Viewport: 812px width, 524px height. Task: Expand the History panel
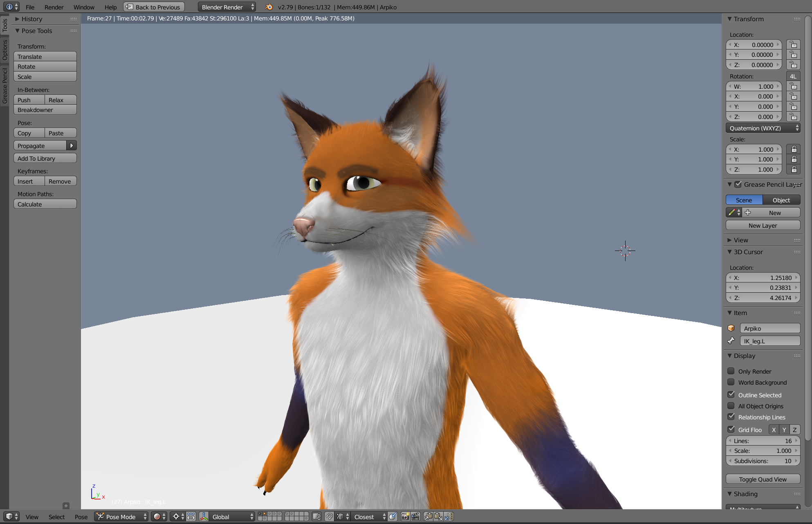(x=18, y=19)
